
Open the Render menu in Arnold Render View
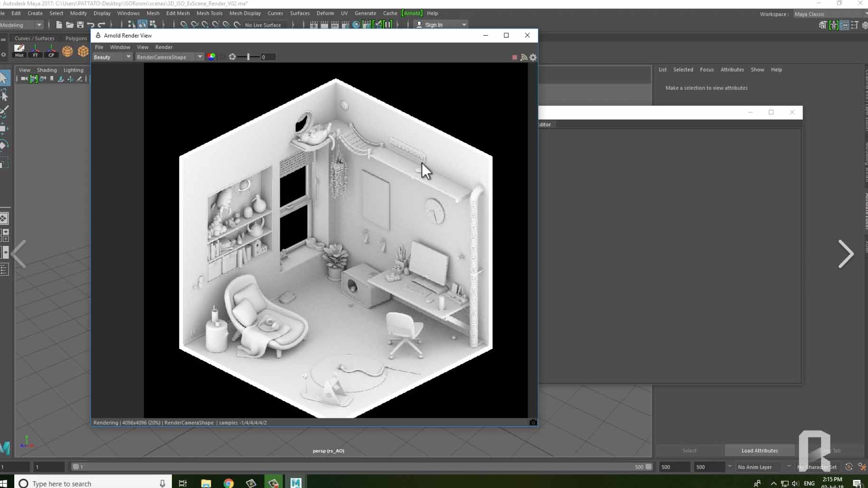pos(163,47)
